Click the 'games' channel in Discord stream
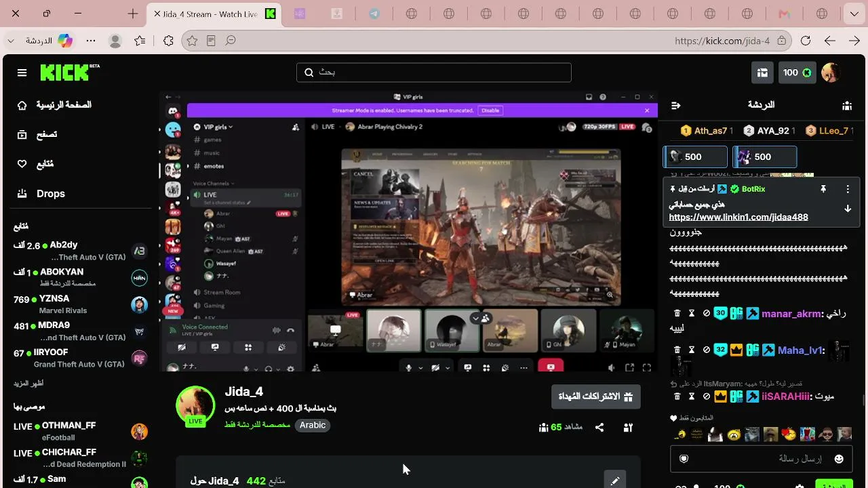The image size is (868, 488). point(212,140)
